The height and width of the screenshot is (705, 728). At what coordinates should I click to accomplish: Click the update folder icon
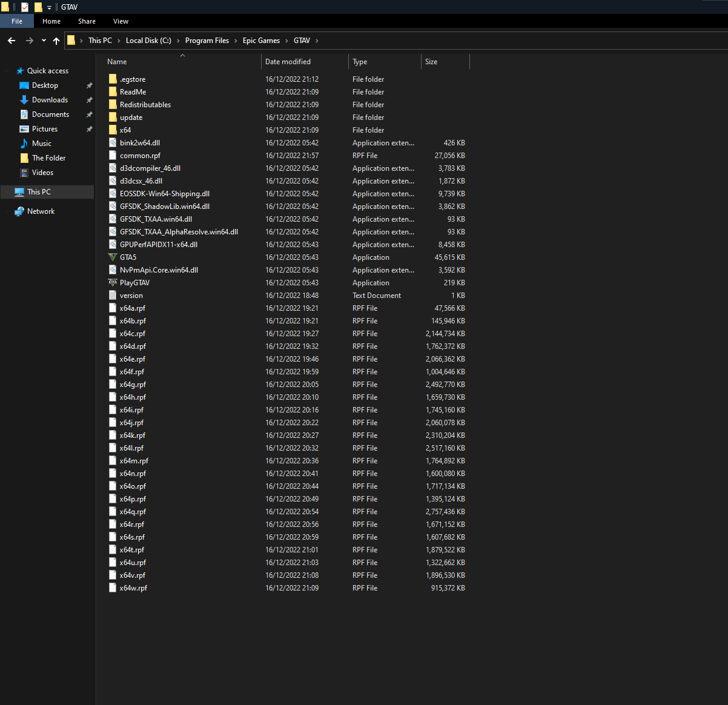pyautogui.click(x=113, y=117)
